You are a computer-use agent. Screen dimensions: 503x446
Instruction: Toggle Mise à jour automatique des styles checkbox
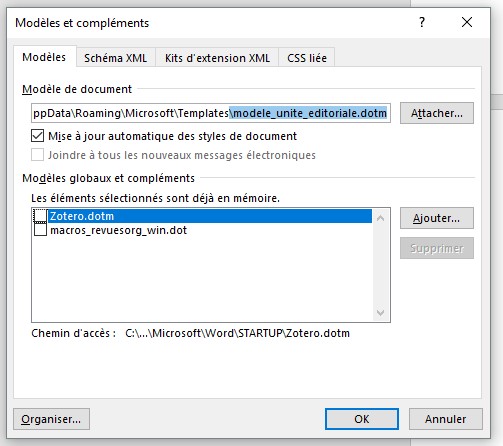point(37,136)
